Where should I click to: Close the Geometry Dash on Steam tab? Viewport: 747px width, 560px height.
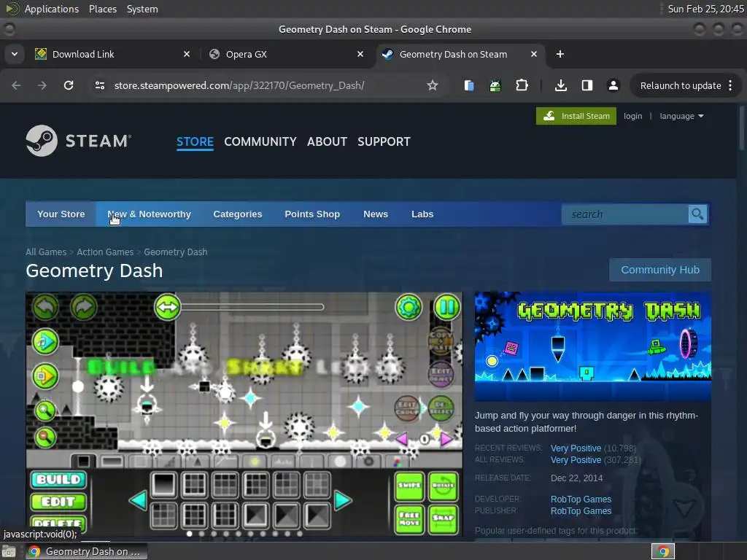(x=534, y=54)
